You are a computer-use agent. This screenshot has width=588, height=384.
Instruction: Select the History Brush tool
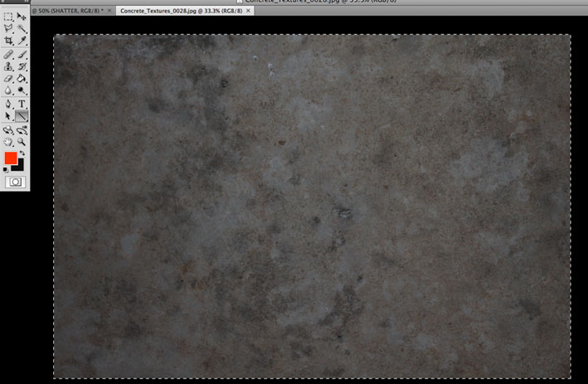(22, 66)
